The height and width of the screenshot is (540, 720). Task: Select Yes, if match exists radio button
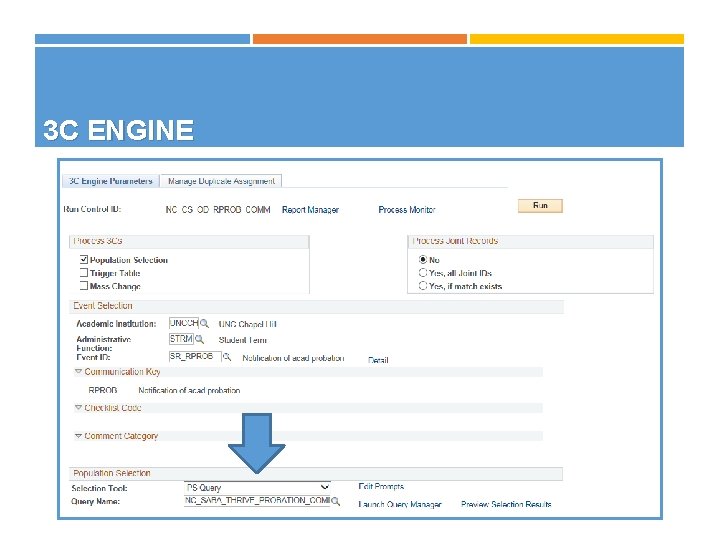[423, 286]
